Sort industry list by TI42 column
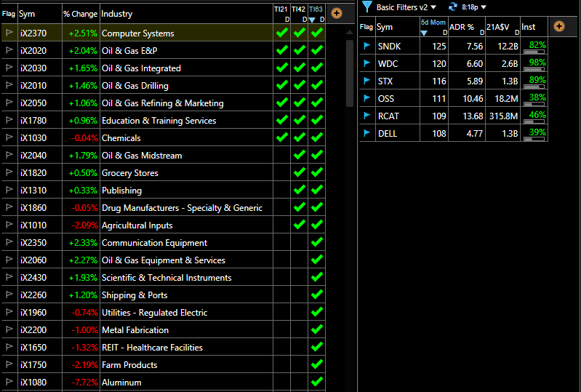Screen dimensions: 581x392 299,14
